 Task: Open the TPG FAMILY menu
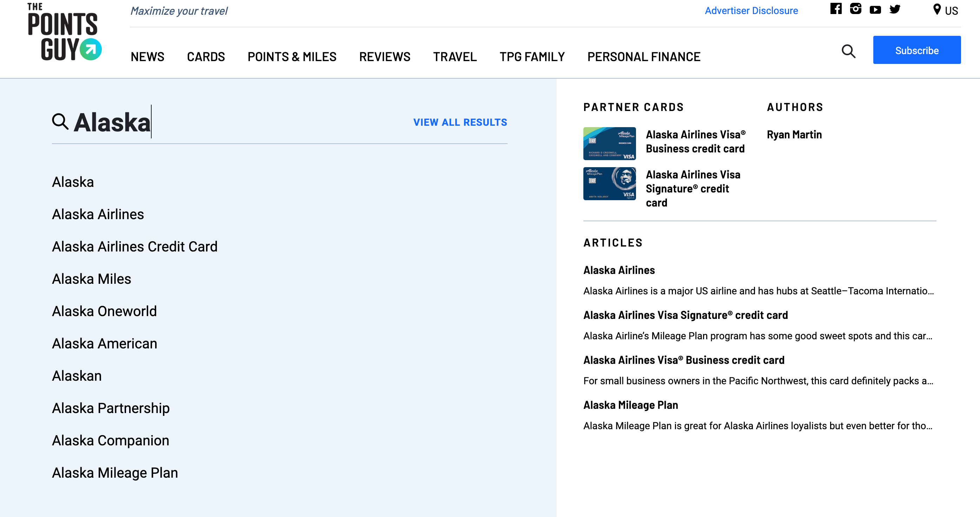[x=532, y=57]
